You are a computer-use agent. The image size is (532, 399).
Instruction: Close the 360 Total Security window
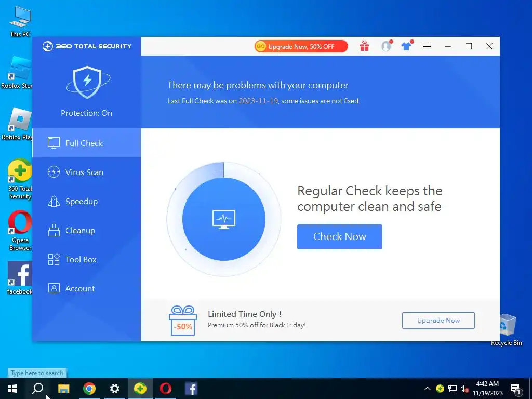[489, 46]
